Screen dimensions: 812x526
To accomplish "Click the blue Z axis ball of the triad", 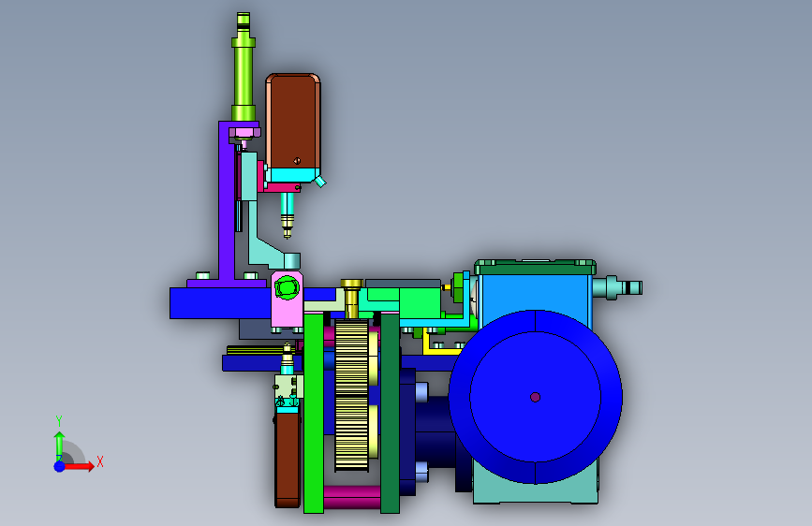I will tap(60, 466).
